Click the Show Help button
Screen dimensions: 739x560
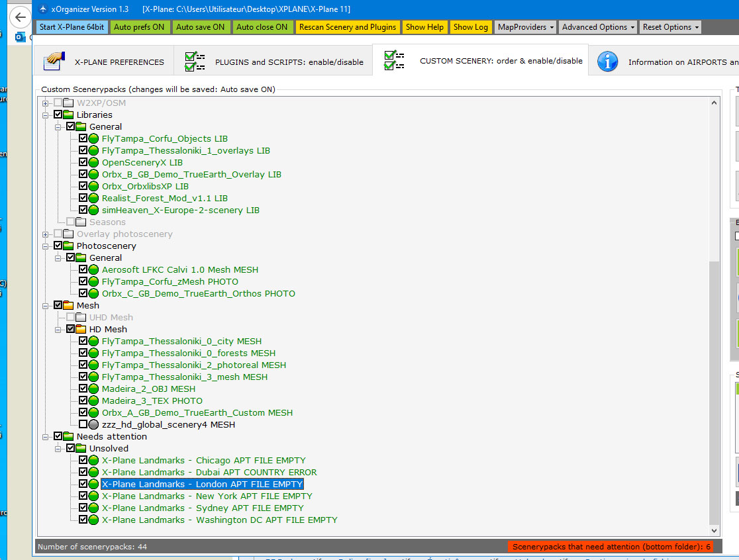coord(424,27)
